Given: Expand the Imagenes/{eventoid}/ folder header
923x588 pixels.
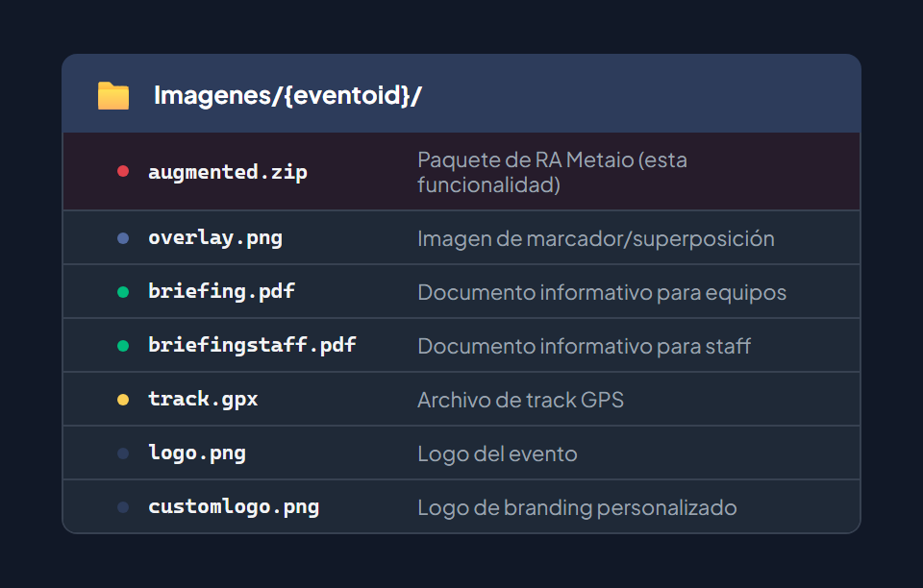Looking at the screenshot, I should coord(461,93).
